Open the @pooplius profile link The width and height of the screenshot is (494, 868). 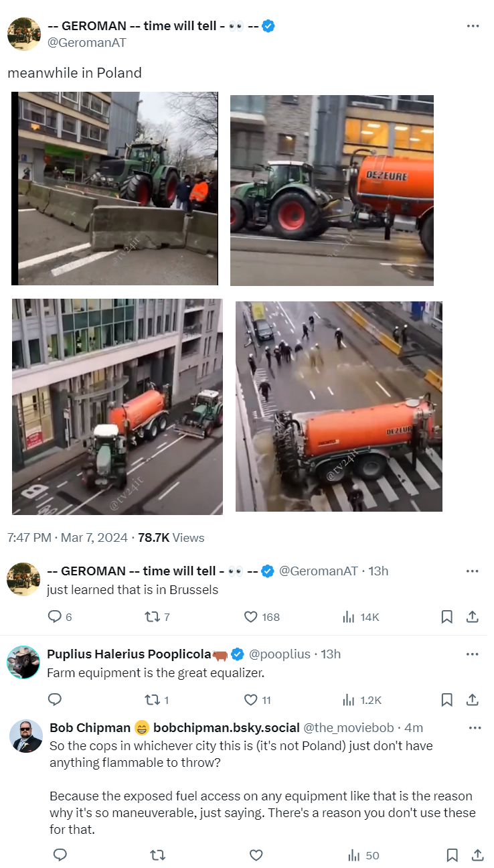pos(280,654)
